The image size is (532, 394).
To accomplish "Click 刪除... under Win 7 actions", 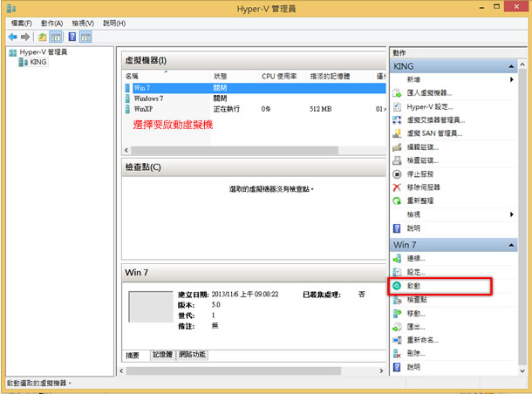I will pos(416,353).
